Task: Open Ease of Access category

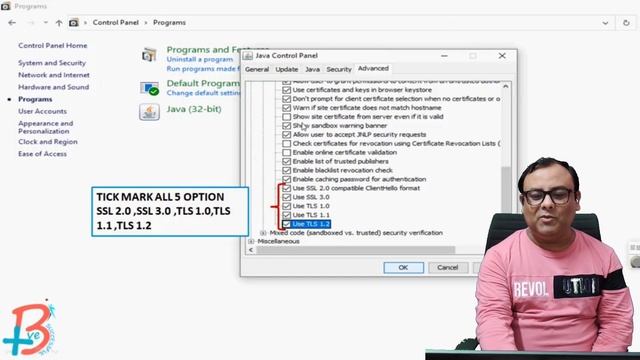Action: (x=42, y=154)
